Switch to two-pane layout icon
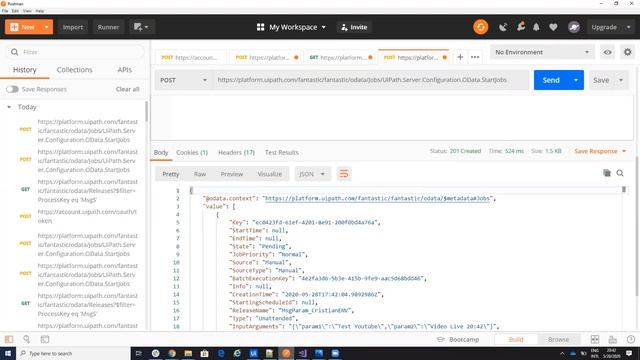 tap(595, 339)
